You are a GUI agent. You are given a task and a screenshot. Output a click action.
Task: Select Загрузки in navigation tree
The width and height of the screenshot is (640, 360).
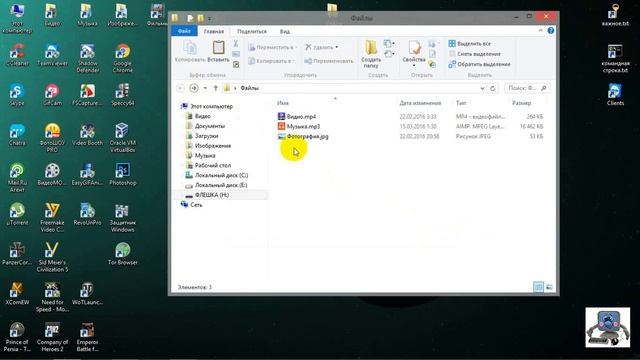click(x=206, y=136)
